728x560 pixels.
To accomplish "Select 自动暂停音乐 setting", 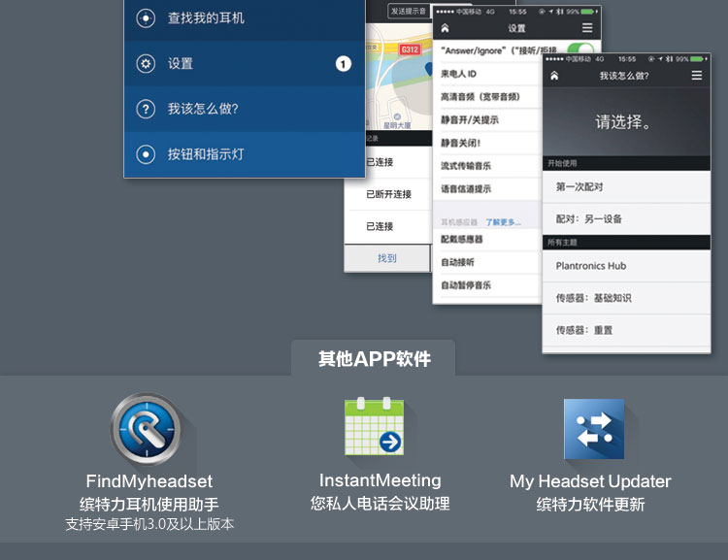I will click(487, 285).
